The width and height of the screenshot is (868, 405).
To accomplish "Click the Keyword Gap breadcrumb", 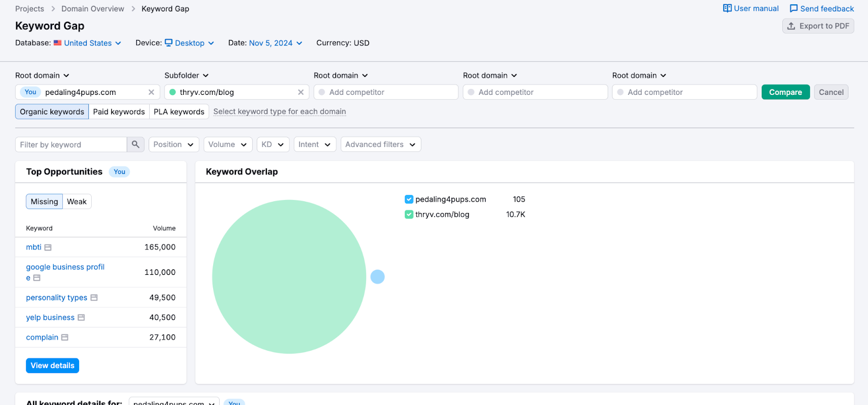I will [x=165, y=9].
